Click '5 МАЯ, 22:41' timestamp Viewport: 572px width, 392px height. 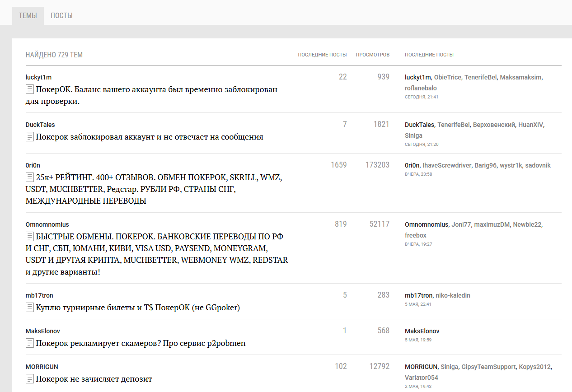pos(418,304)
